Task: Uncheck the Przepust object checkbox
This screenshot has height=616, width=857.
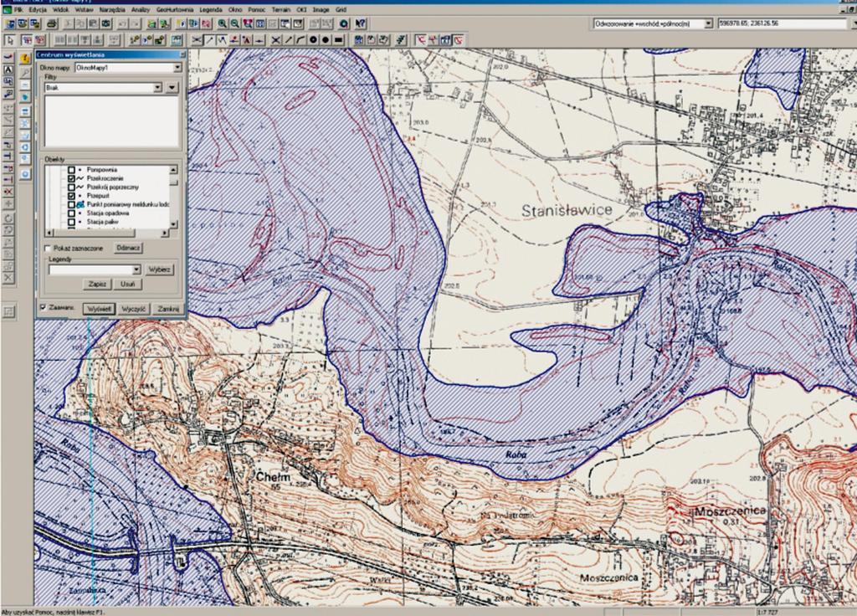Action: point(72,196)
